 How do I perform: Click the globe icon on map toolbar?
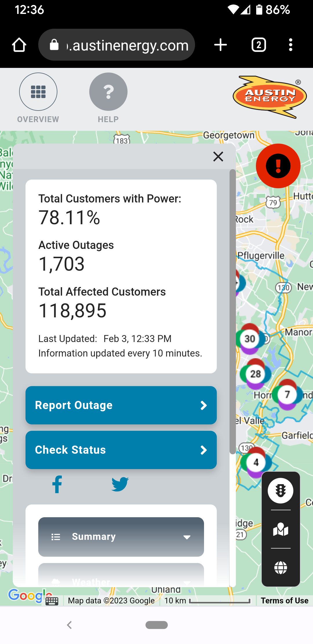281,567
